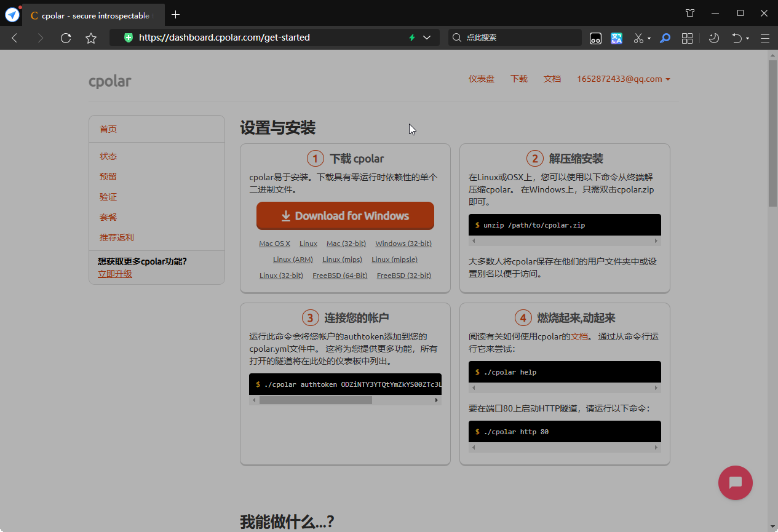This screenshot has width=778, height=532.
Task: Click the green security shield icon
Action: [x=129, y=38]
